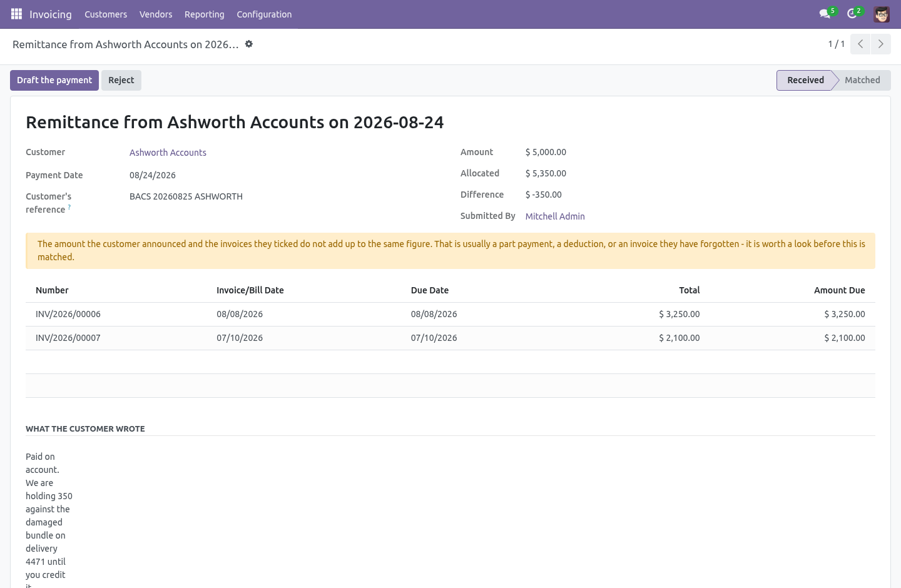Open the user avatar menu
The width and height of the screenshot is (901, 588).
[x=882, y=14]
